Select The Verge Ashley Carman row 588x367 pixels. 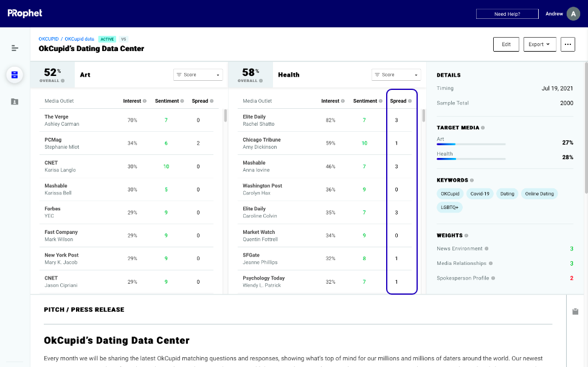(x=126, y=120)
